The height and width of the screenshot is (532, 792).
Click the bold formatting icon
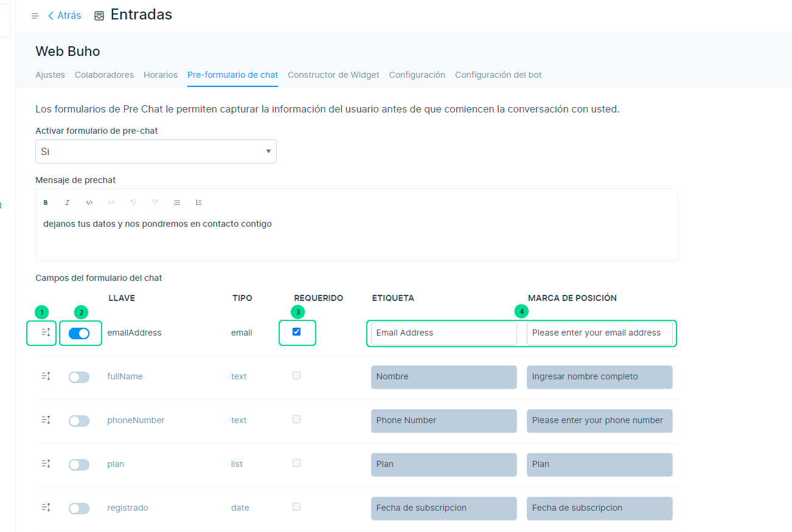pos(46,202)
